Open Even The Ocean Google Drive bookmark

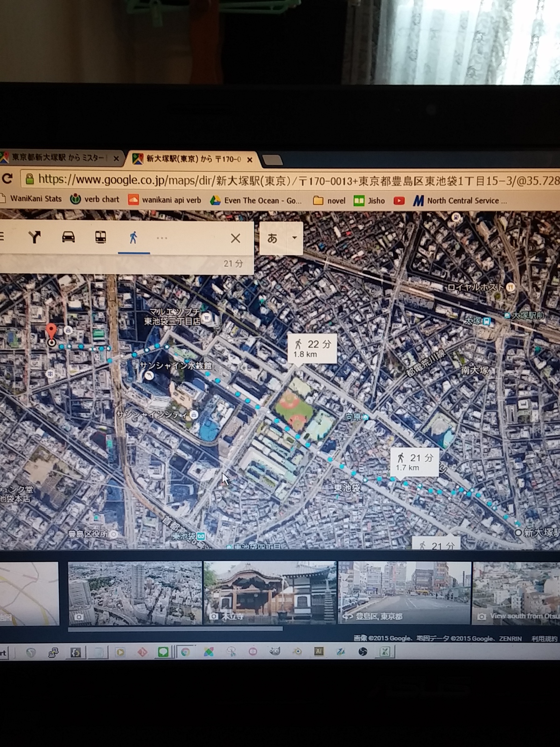[256, 200]
